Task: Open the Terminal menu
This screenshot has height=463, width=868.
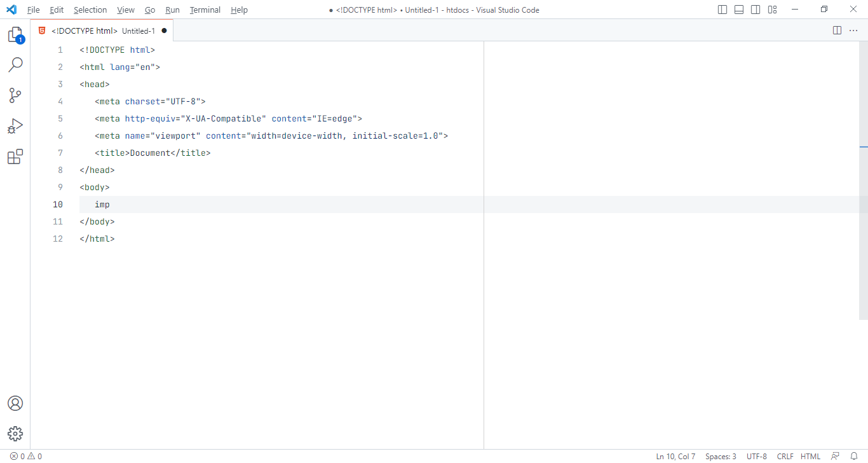Action: click(205, 10)
